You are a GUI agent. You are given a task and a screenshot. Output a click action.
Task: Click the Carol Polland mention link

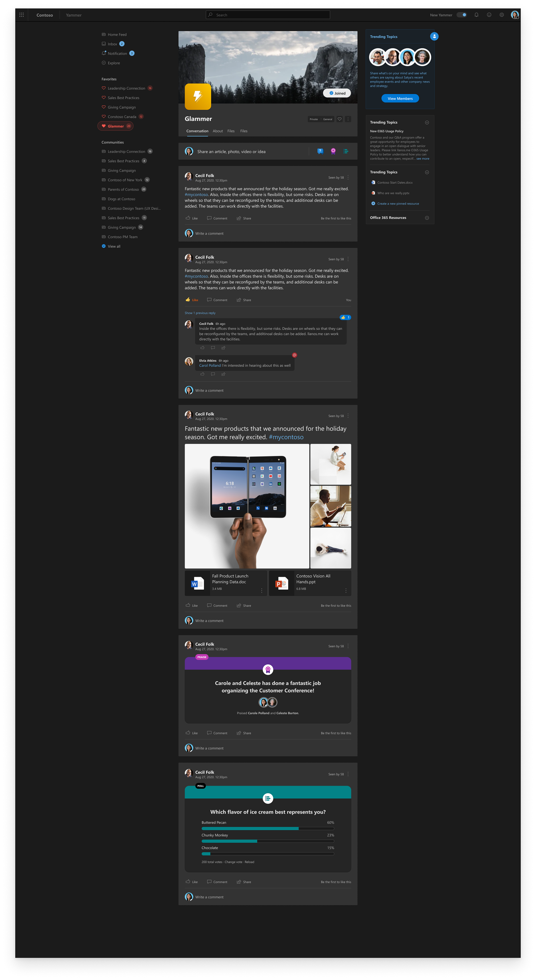pyautogui.click(x=210, y=366)
